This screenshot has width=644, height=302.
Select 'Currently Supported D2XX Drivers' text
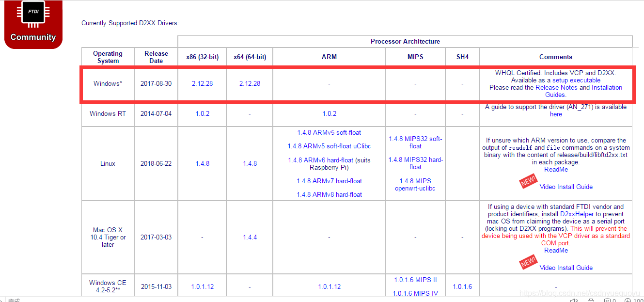pyautogui.click(x=130, y=23)
